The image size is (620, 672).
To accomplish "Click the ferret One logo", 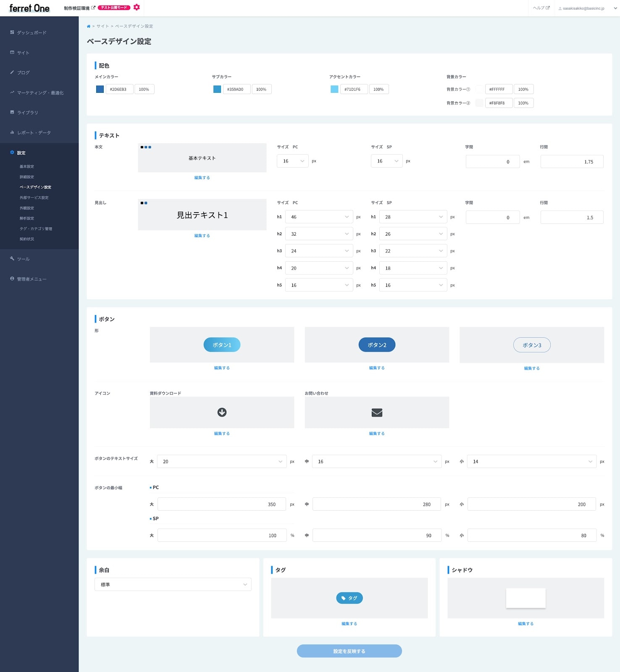I will [x=29, y=8].
